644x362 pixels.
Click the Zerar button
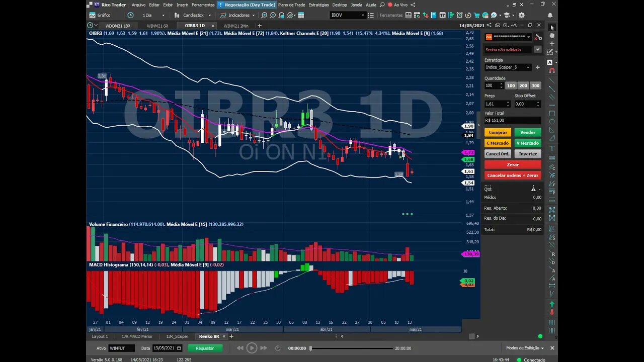pyautogui.click(x=513, y=164)
